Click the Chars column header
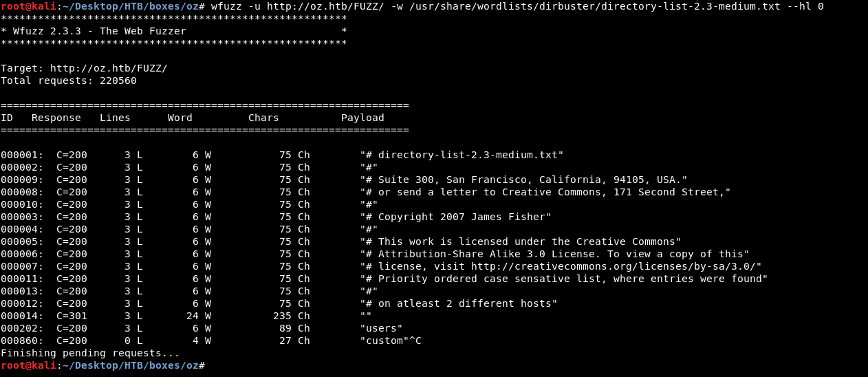Screen dimensions: 868x377 point(263,118)
